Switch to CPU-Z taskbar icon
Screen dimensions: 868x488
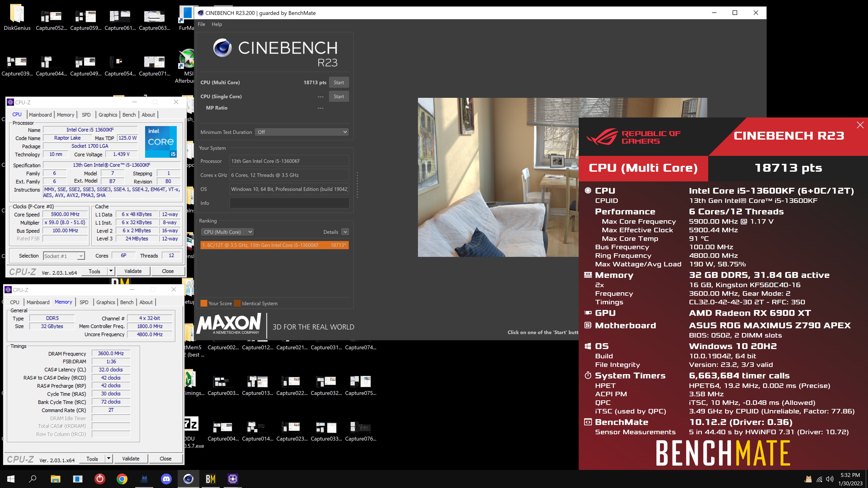coord(233,479)
